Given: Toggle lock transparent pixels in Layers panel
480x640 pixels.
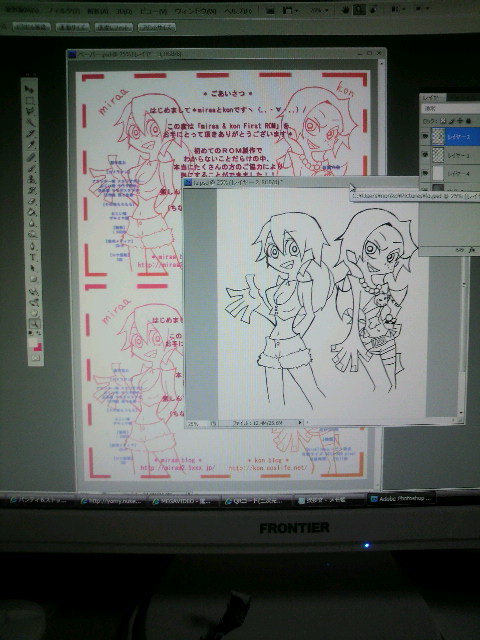Looking at the screenshot, I should point(443,121).
